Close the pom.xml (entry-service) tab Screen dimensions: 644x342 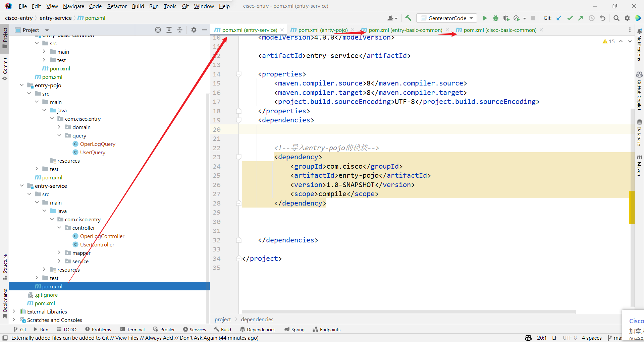tap(282, 30)
